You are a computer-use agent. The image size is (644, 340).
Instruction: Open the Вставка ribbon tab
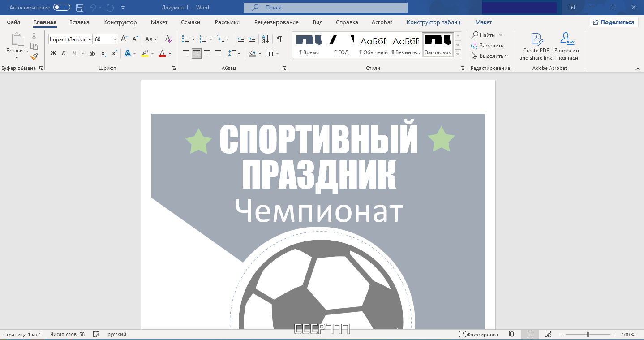click(79, 22)
